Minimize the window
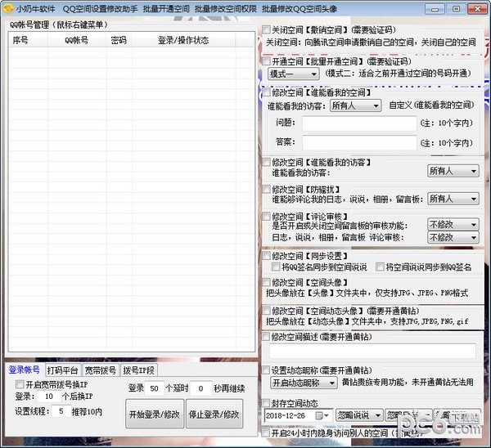 pos(435,9)
